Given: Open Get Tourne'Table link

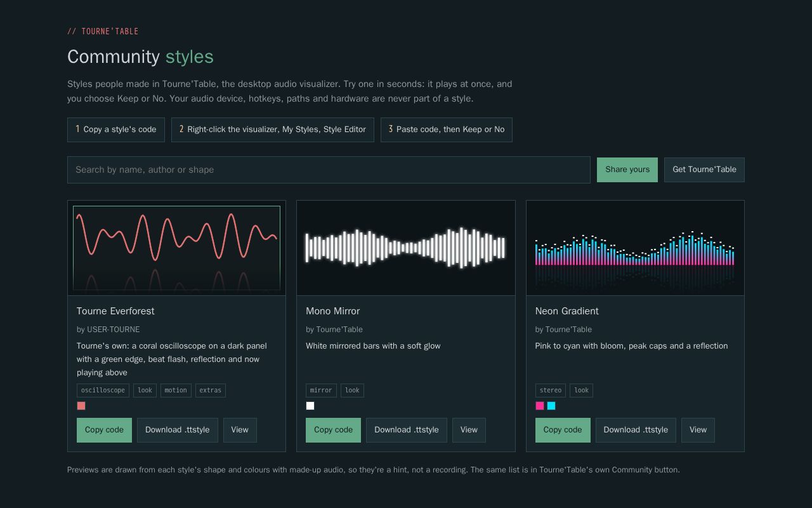Looking at the screenshot, I should 704,170.
